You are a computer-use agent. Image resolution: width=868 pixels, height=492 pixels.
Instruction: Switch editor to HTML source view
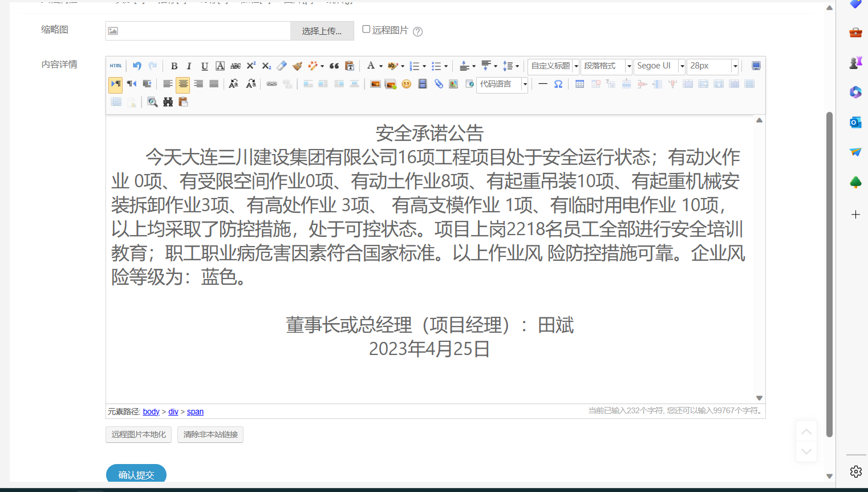coord(116,66)
